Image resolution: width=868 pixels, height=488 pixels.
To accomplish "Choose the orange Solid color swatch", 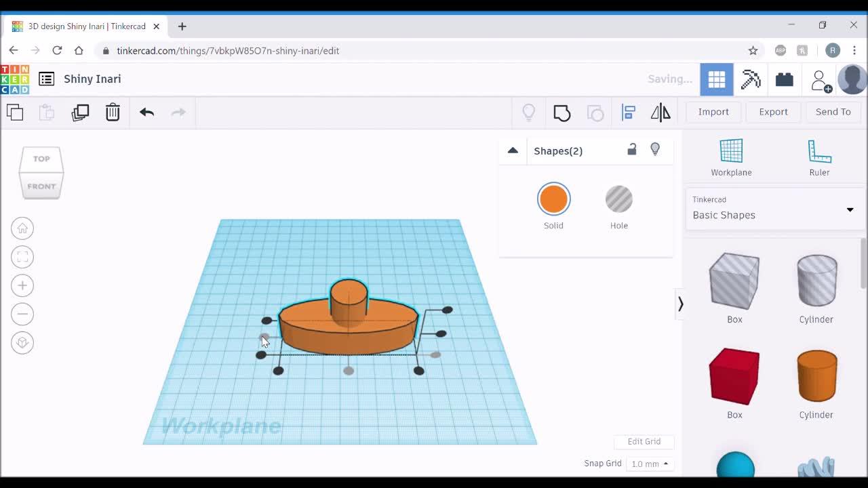I will click(x=553, y=199).
